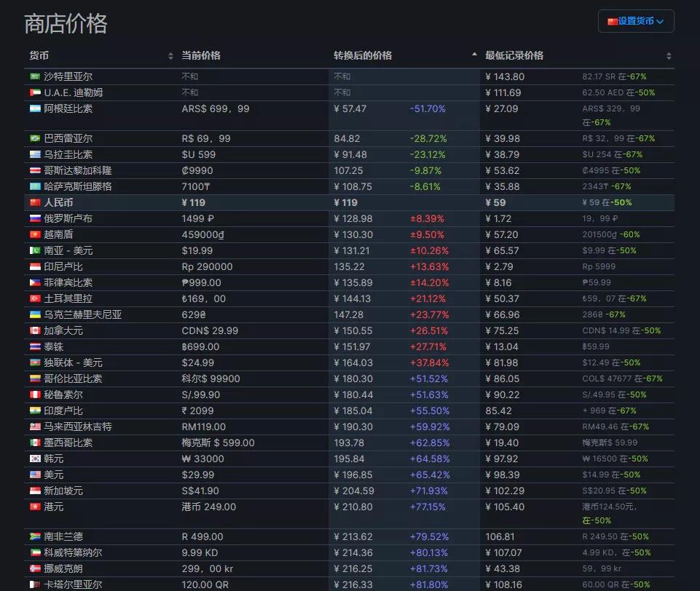
Task: Click the South Korea flag next to 韩元
Action: 33,459
